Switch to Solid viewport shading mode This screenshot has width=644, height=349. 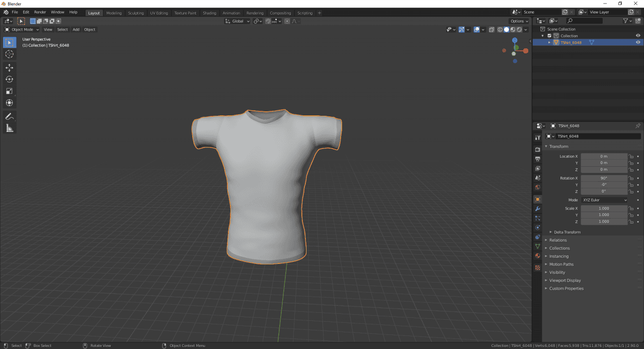point(506,29)
